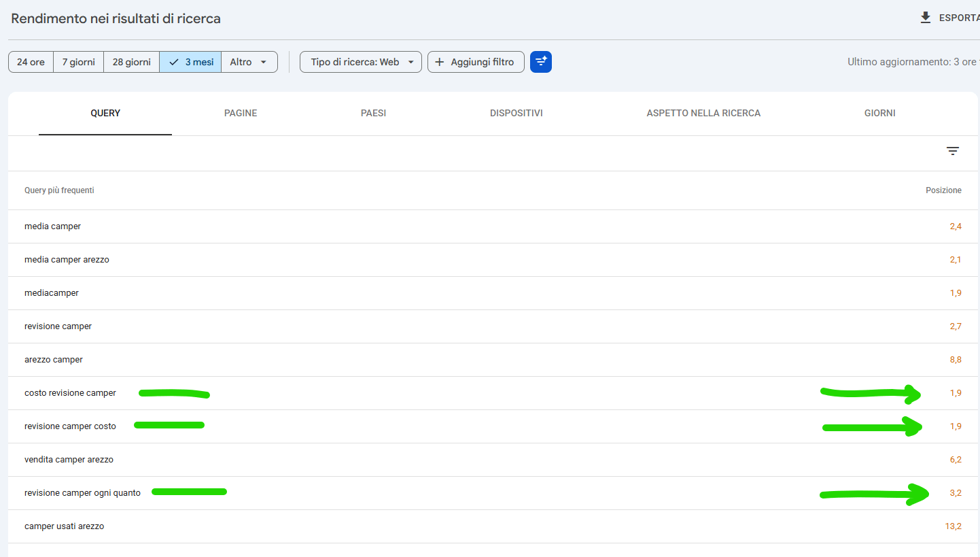980x557 pixels.
Task: Select the 7 giorni date range
Action: tap(79, 62)
